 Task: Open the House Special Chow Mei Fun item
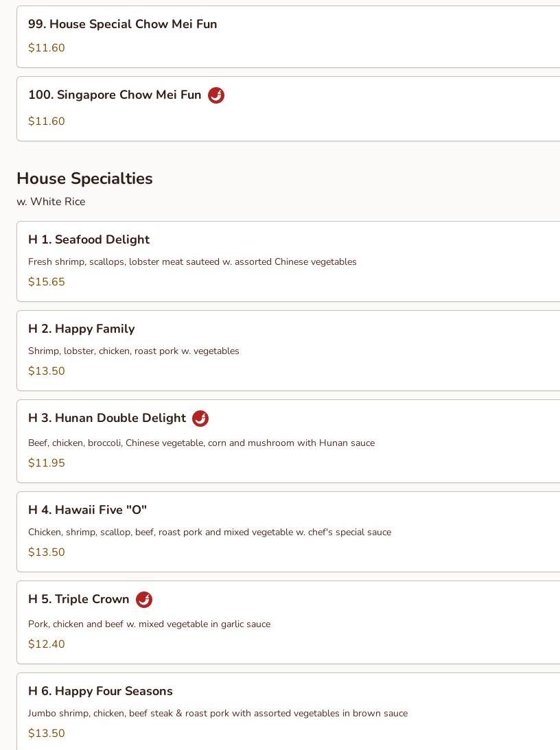pyautogui.click(x=122, y=25)
